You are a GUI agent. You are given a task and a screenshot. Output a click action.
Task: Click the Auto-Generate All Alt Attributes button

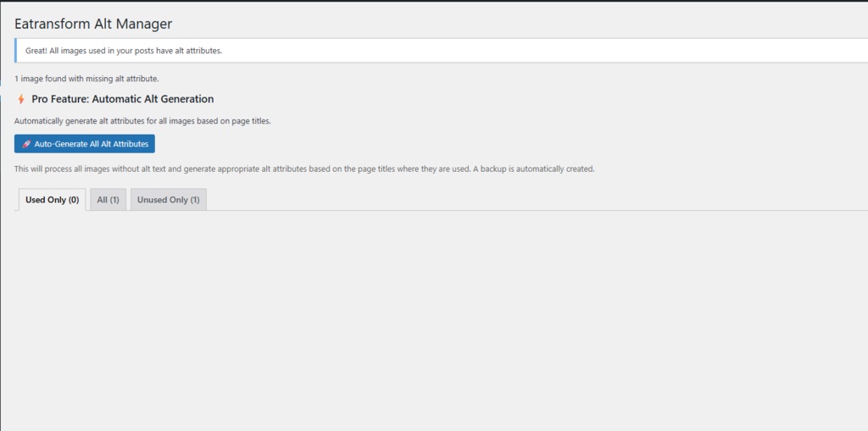click(85, 144)
